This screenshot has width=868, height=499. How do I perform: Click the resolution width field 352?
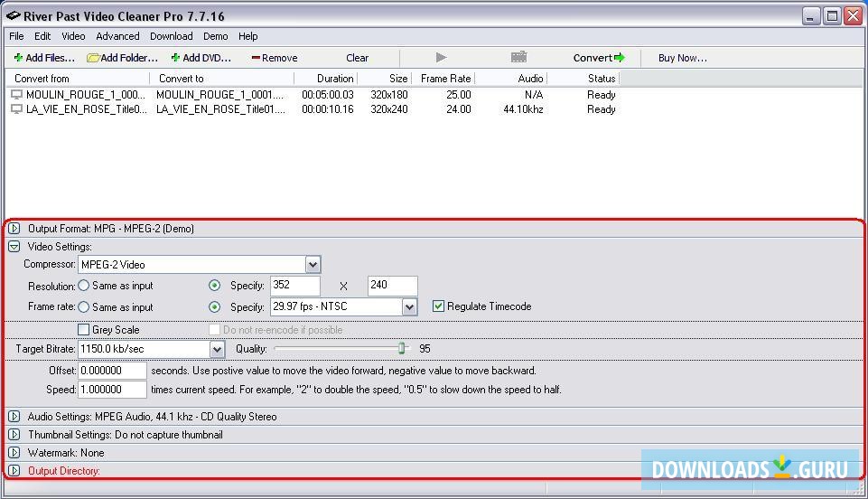click(x=295, y=286)
